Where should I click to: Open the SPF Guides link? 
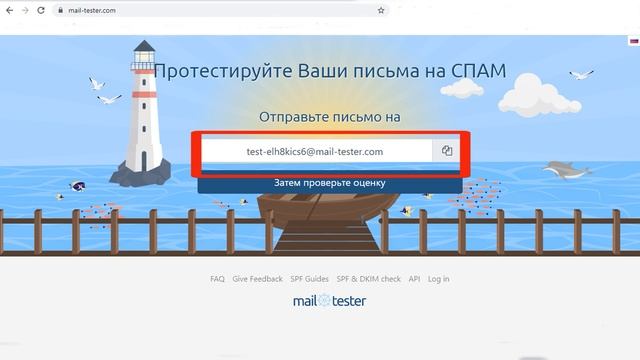click(x=309, y=279)
